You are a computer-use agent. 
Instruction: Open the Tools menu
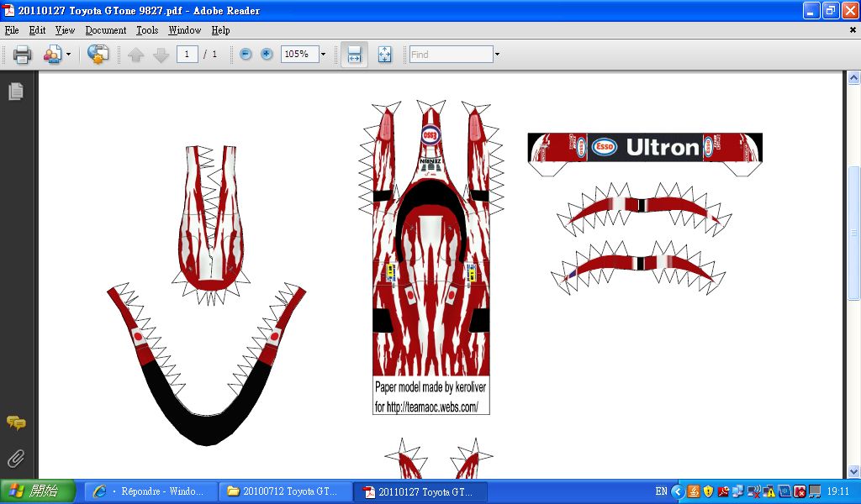pos(147,30)
